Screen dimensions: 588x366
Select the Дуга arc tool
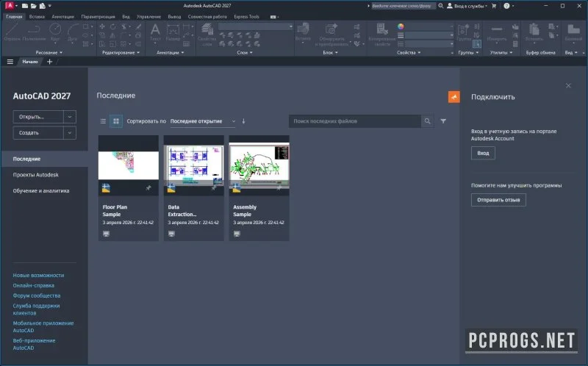pos(72,32)
